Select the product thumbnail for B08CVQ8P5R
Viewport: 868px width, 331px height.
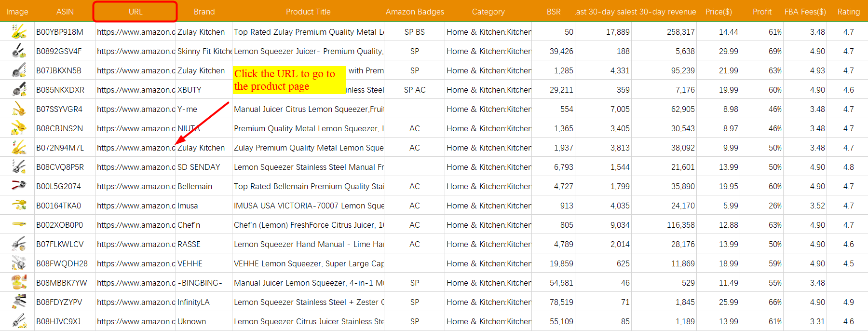pyautogui.click(x=19, y=167)
